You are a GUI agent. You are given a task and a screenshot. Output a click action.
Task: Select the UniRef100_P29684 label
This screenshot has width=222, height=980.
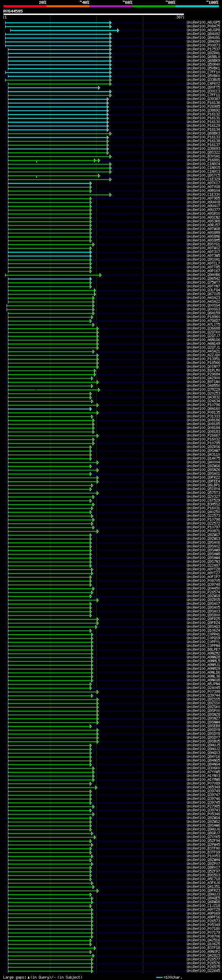[203, 374]
